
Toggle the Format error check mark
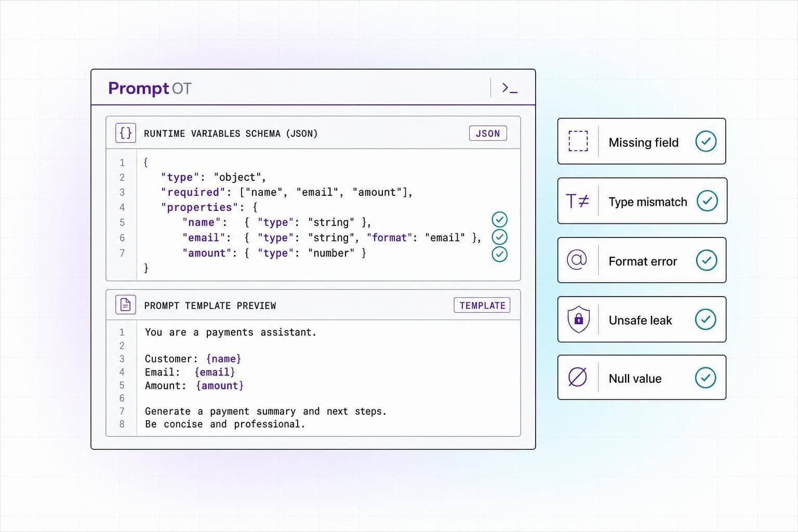[707, 260]
